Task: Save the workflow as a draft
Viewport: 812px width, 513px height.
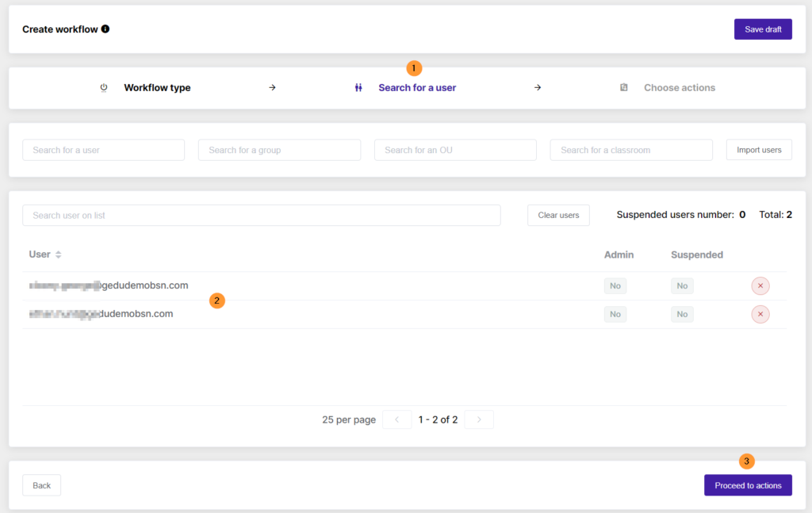Action: [762, 29]
